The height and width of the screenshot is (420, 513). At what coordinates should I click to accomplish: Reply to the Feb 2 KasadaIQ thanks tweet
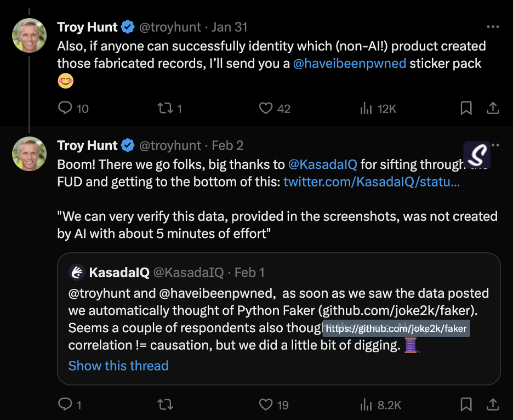[65, 405]
